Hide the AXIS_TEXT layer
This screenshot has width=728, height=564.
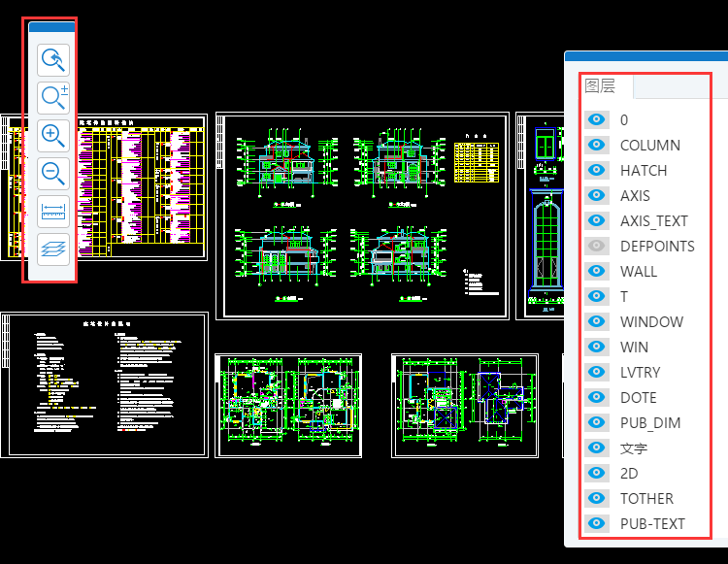pyautogui.click(x=597, y=220)
